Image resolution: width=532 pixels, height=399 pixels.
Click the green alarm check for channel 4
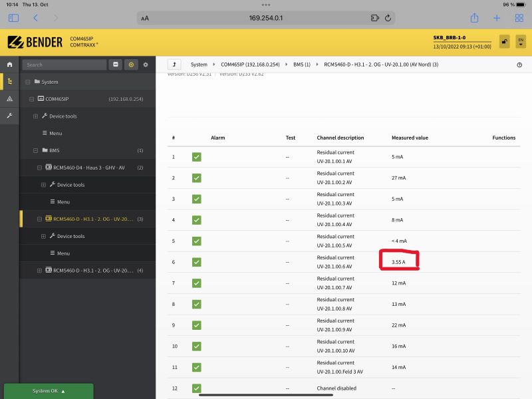click(196, 220)
